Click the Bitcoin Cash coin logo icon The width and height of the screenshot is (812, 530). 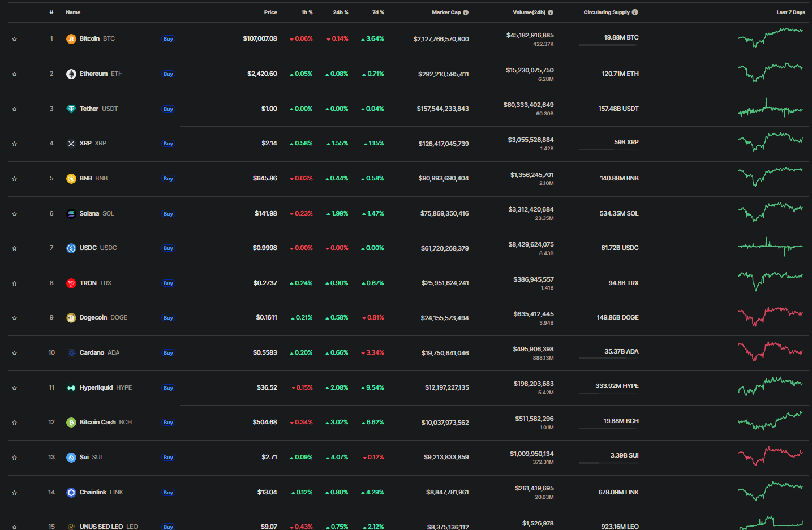click(x=71, y=423)
